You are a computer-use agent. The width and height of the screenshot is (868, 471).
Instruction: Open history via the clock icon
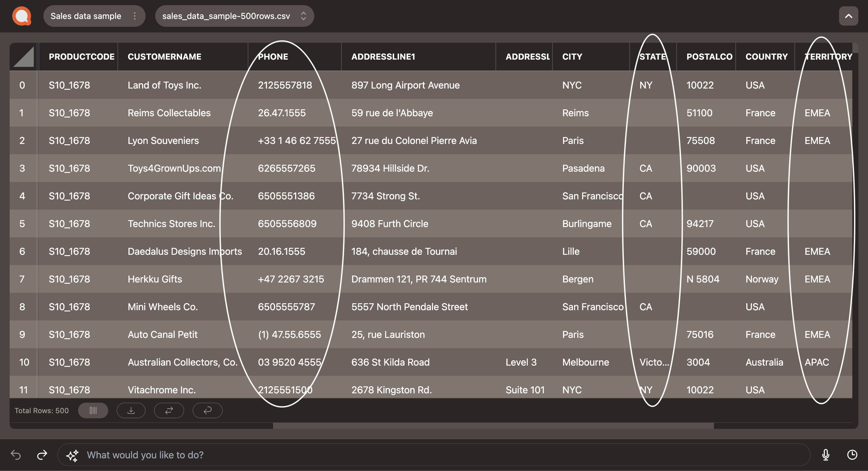(852, 455)
